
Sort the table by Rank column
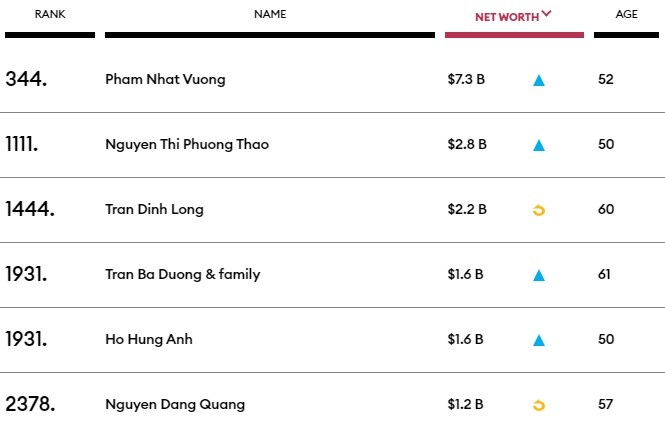pyautogui.click(x=50, y=15)
